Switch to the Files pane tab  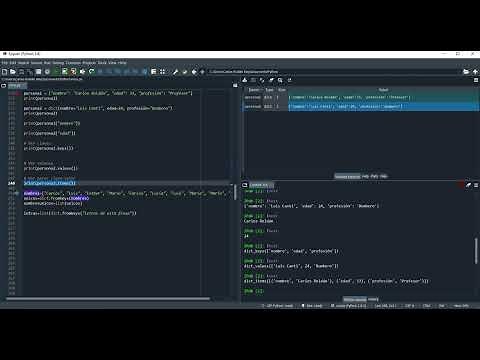click(384, 176)
